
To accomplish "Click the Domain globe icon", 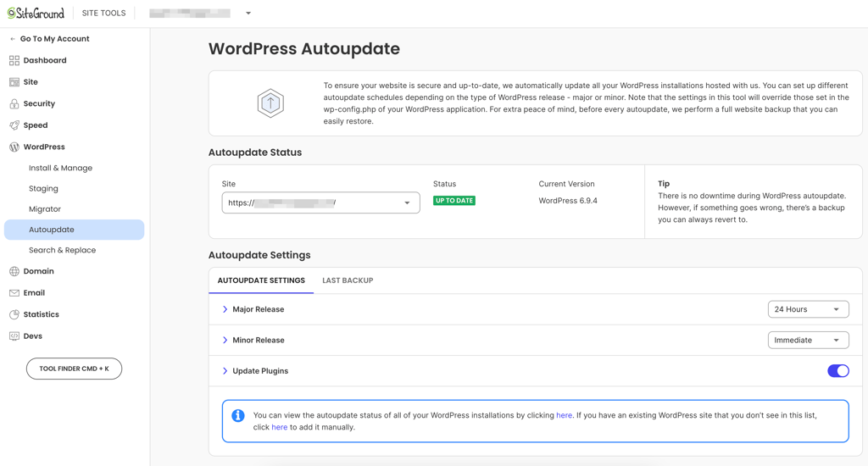I will tap(14, 271).
